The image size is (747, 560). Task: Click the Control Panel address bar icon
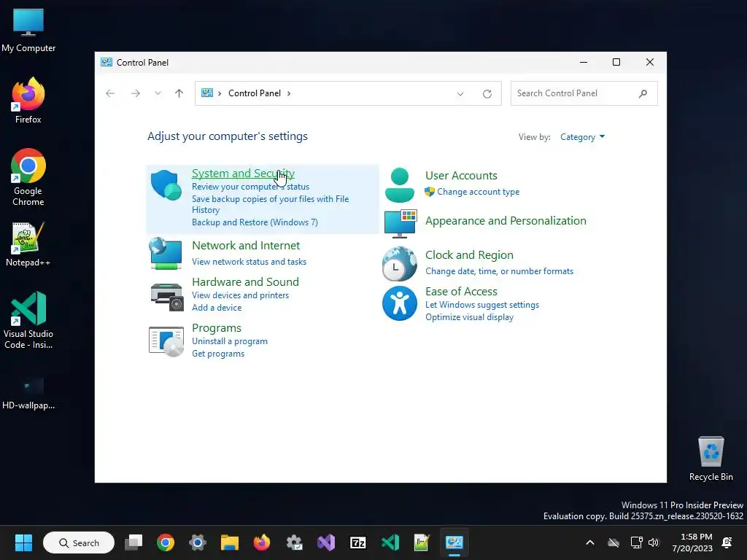pyautogui.click(x=207, y=93)
